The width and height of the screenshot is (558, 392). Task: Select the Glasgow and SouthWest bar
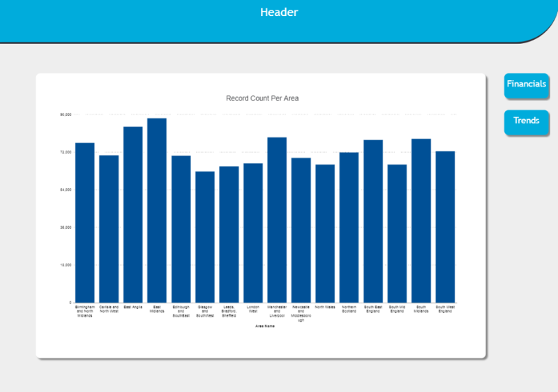[205, 237]
